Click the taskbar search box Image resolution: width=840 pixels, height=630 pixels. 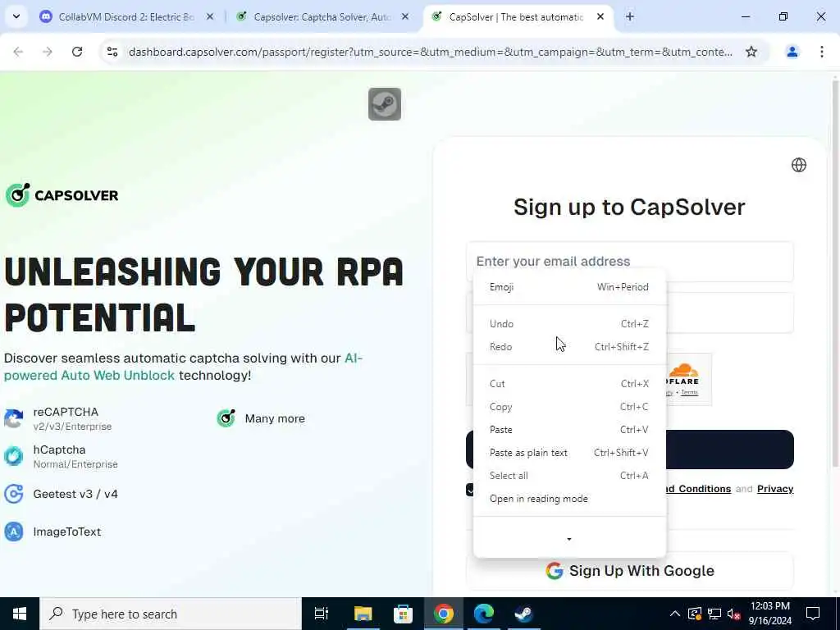[171, 614]
